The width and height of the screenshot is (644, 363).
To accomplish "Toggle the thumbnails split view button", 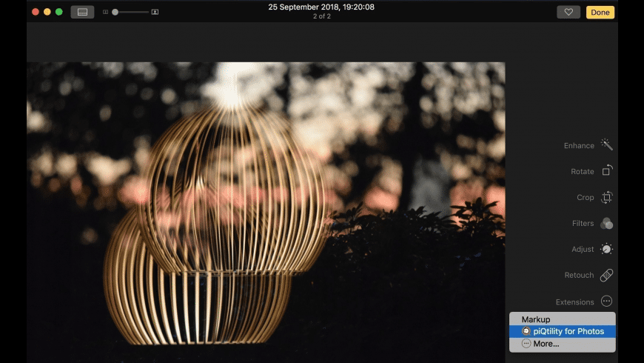I will point(82,12).
